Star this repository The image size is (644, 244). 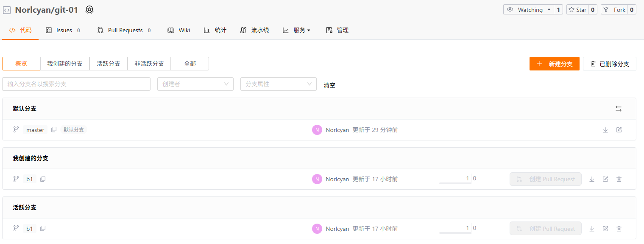(x=577, y=10)
